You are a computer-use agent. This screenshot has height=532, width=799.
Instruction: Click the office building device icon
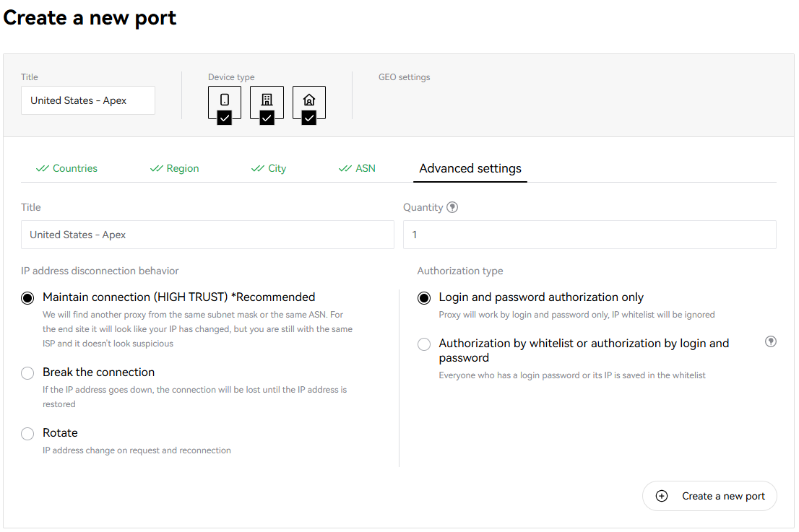point(267,100)
